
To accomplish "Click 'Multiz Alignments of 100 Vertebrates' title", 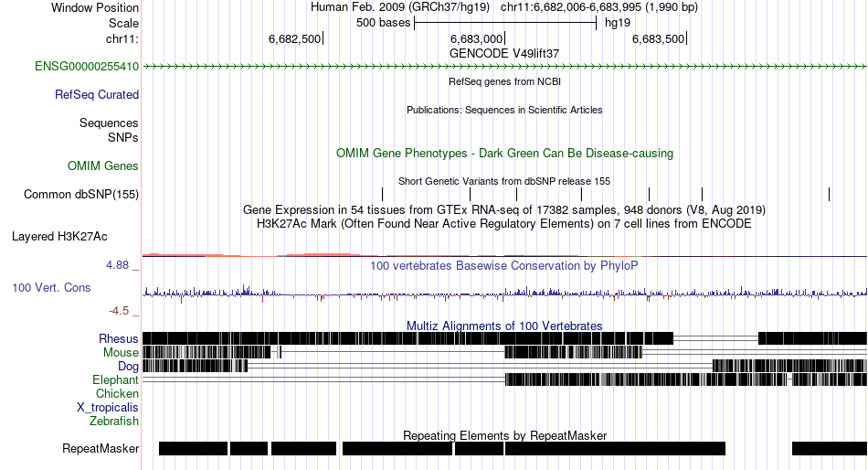I will pyautogui.click(x=504, y=326).
